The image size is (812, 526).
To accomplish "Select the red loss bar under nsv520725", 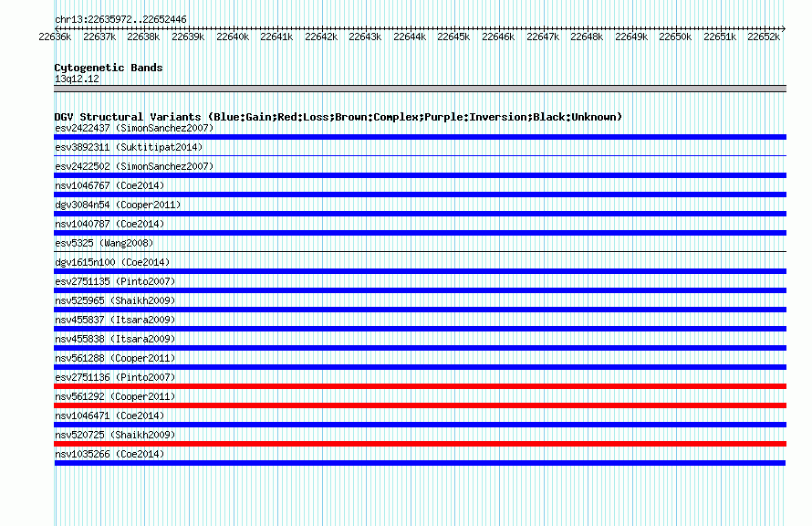I will click(x=420, y=444).
